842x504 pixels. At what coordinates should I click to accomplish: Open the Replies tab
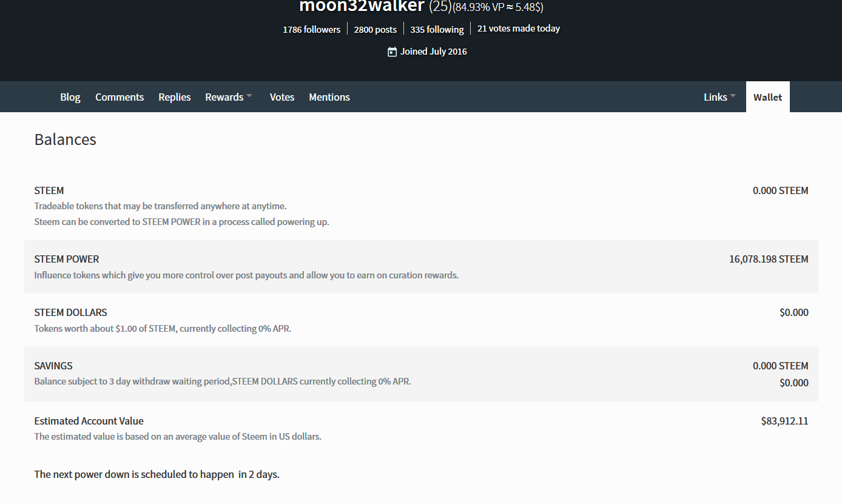coord(175,97)
